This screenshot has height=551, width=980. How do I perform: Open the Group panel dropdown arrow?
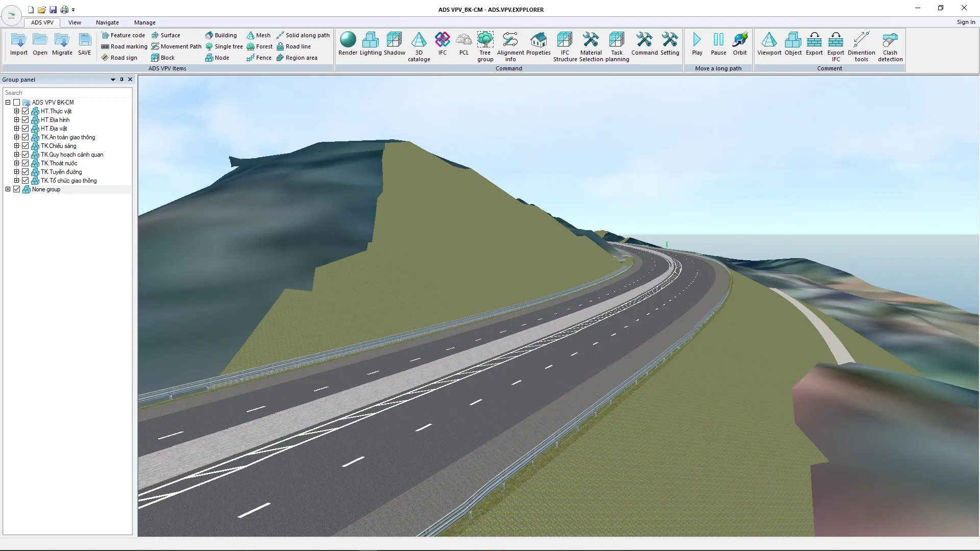pyautogui.click(x=113, y=80)
